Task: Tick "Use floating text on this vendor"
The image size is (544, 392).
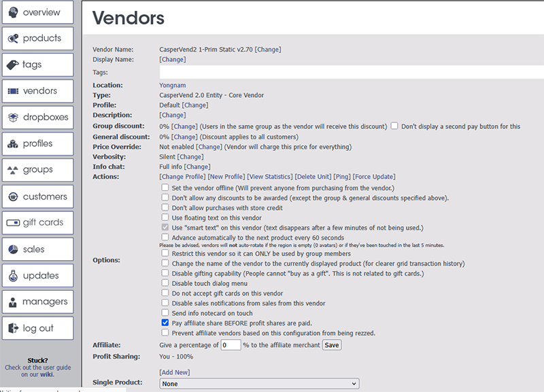Action: click(165, 217)
